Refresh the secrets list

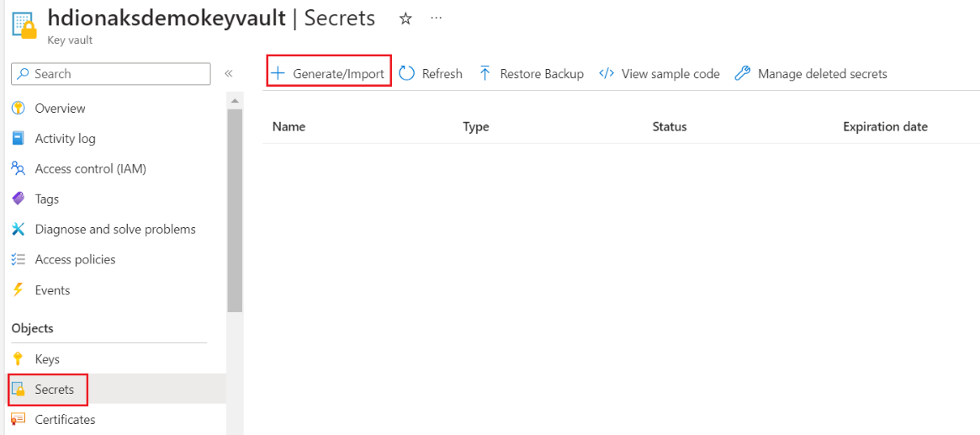click(431, 74)
